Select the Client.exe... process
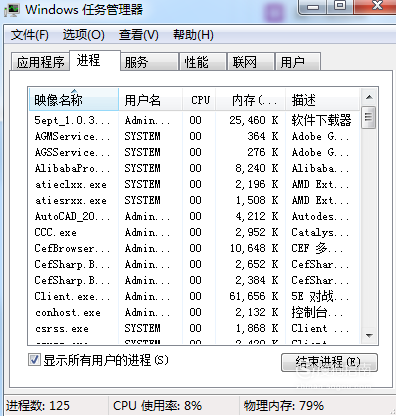Screen dimensions: 396x416 coord(194,296)
